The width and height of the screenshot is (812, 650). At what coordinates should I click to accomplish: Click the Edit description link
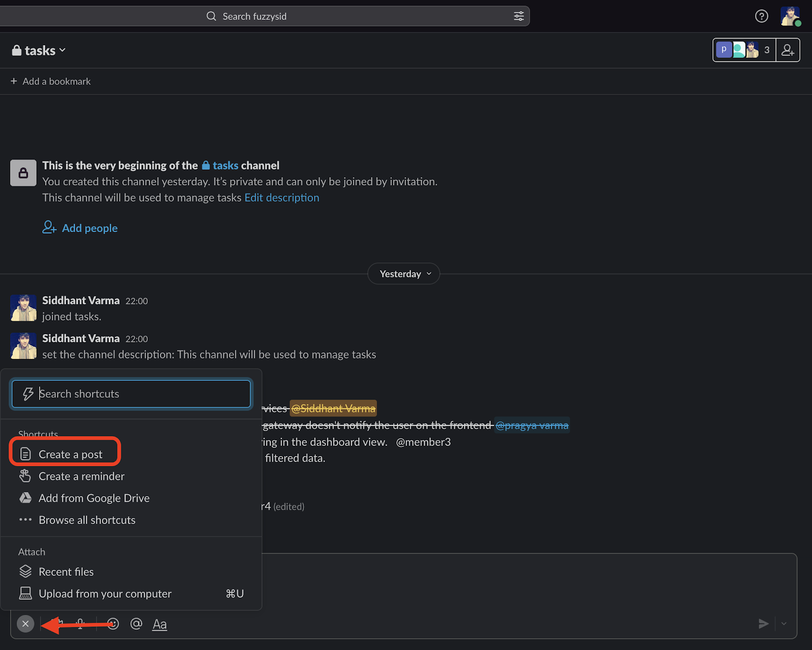point(282,198)
